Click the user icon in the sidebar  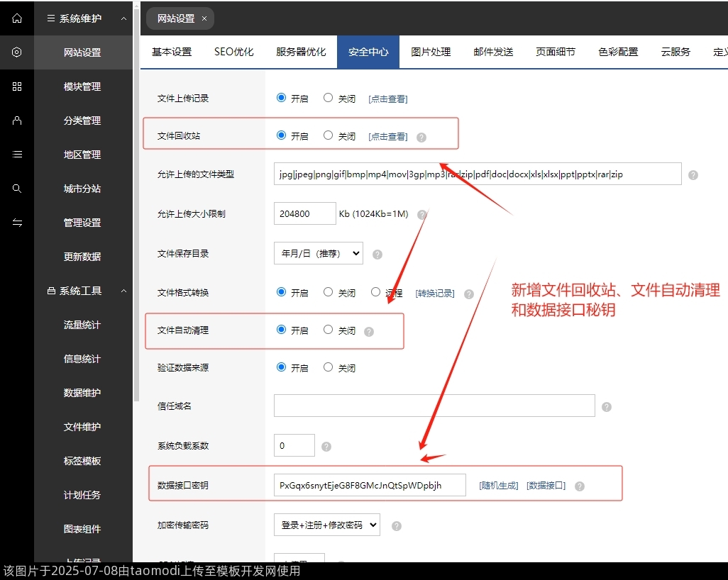pyautogui.click(x=17, y=121)
